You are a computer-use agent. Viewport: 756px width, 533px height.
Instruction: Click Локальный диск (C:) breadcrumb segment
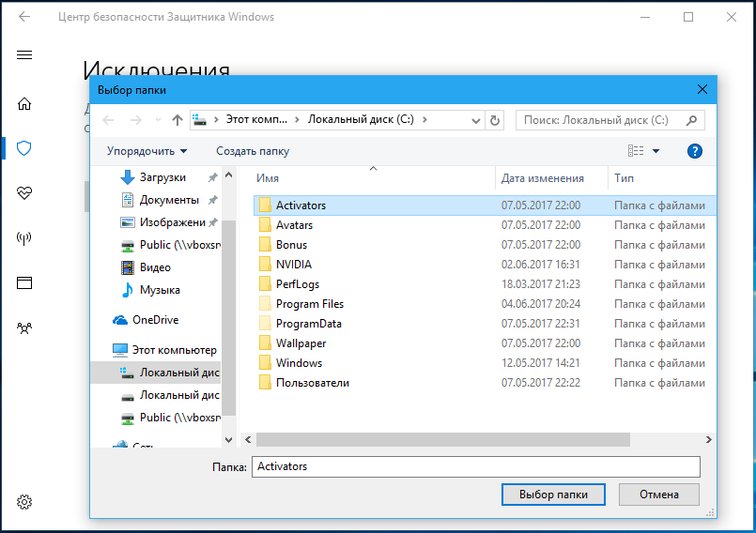coord(361,119)
